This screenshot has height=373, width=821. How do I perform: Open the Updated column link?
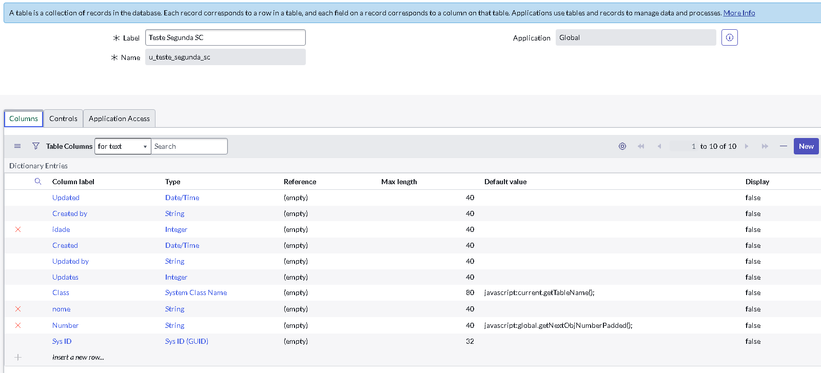pyautogui.click(x=65, y=198)
